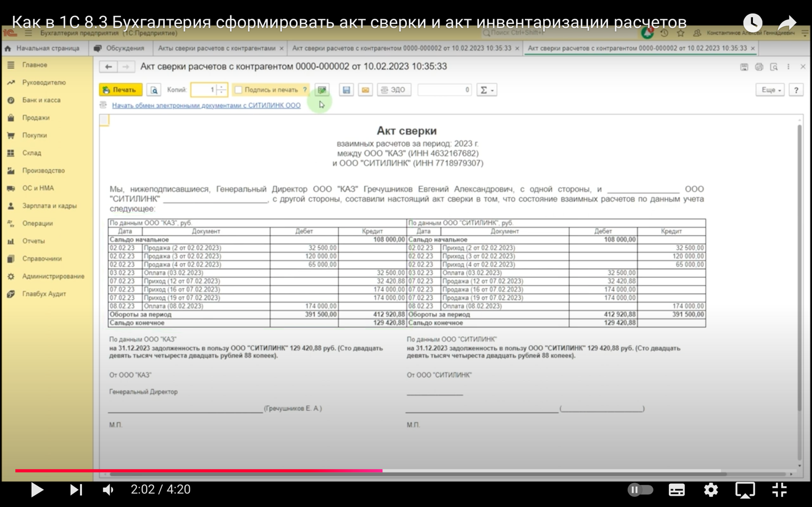This screenshot has height=507, width=812.
Task: Open Руководителю section in sidebar
Action: 44,82
